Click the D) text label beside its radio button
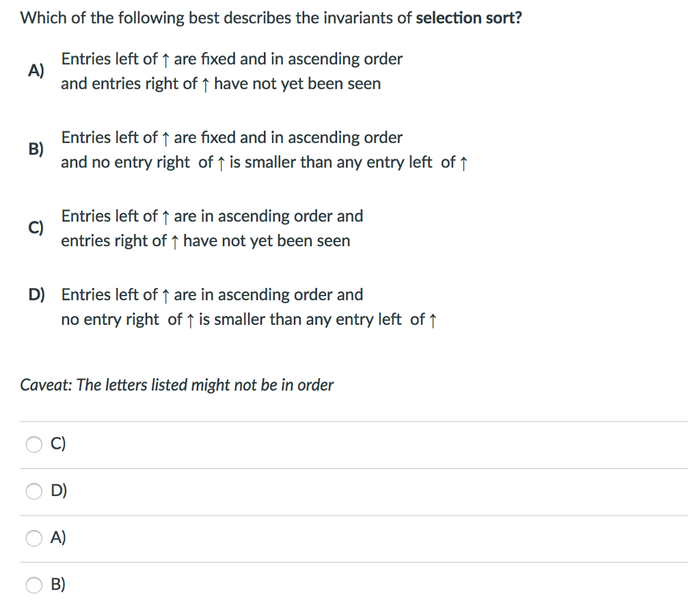The image size is (700, 604). point(59,490)
